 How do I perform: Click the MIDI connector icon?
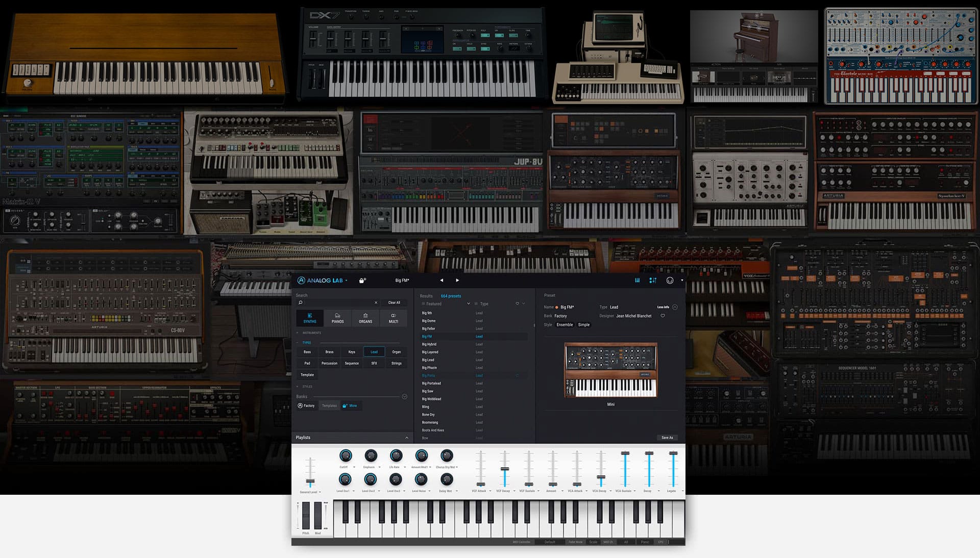point(670,281)
